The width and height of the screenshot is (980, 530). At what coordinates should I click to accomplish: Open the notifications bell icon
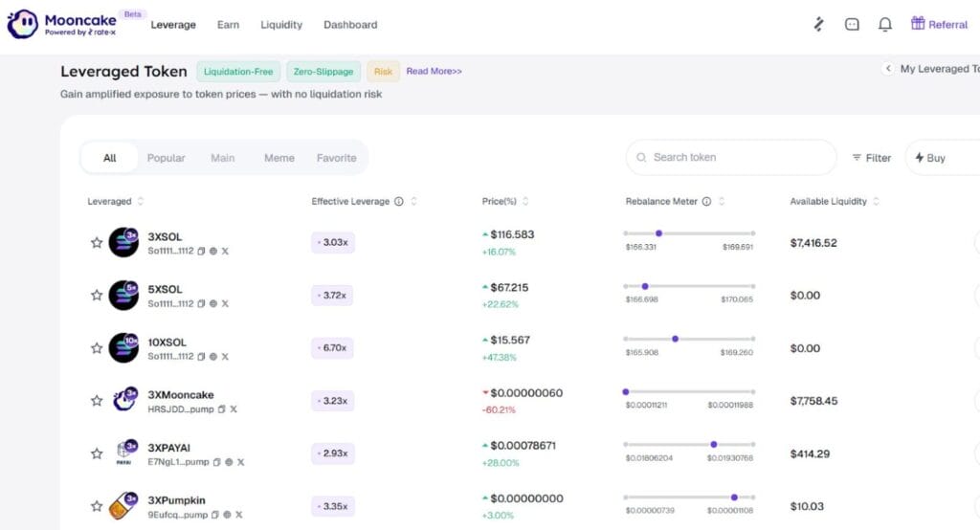885,24
